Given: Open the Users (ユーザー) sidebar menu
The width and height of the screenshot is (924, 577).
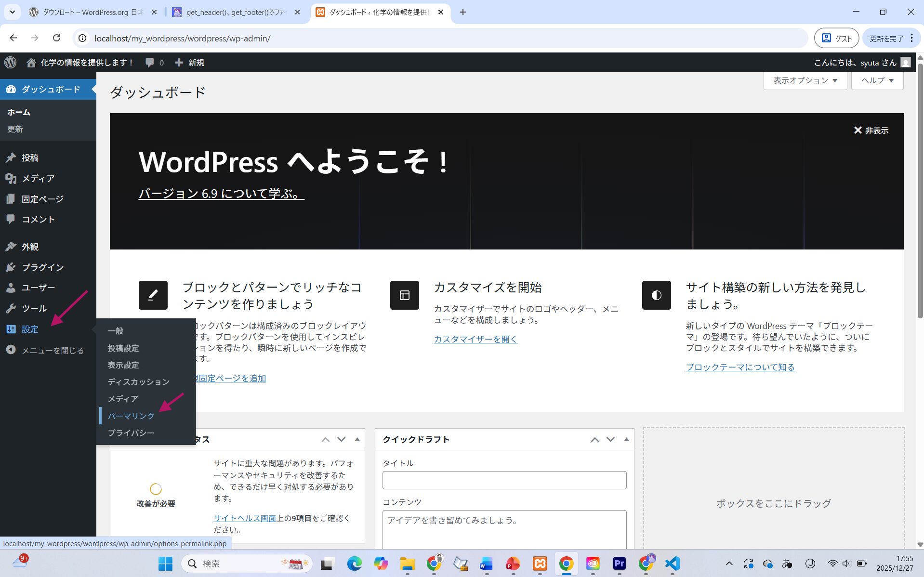Looking at the screenshot, I should (38, 288).
